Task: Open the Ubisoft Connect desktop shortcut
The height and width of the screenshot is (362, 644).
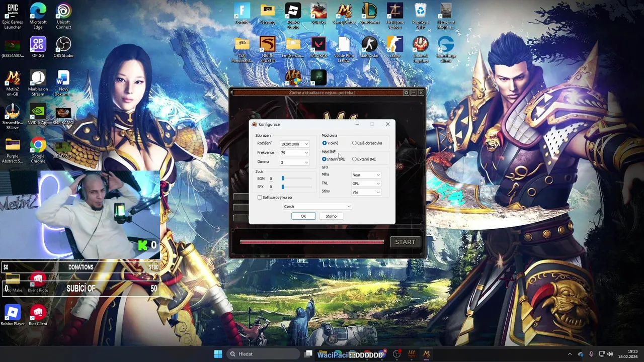Action: pos(63,16)
